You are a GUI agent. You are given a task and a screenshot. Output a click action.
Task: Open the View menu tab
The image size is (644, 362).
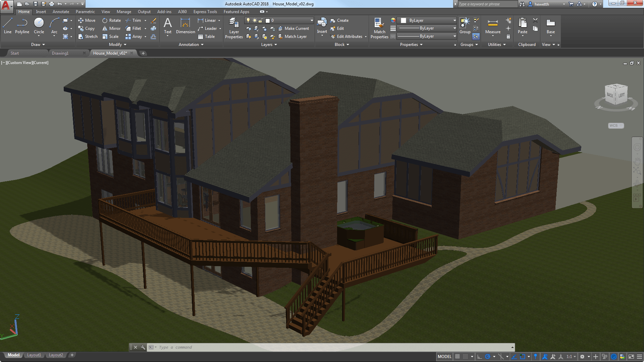105,11
